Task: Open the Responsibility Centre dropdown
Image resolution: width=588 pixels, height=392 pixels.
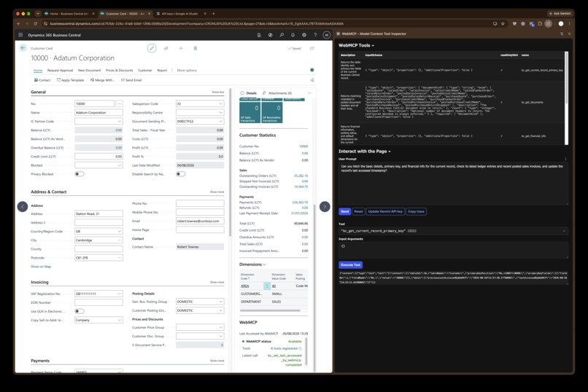Action: pos(220,113)
